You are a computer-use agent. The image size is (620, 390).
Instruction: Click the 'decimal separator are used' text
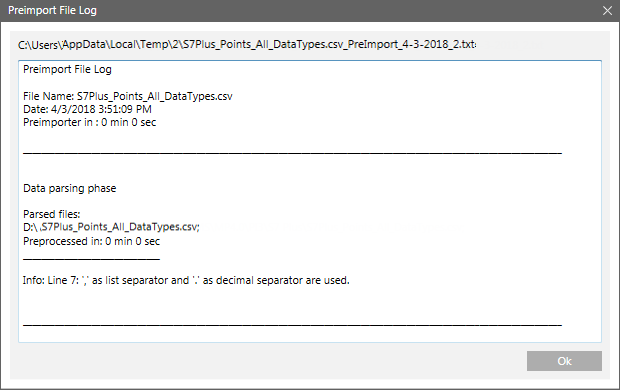pos(283,280)
